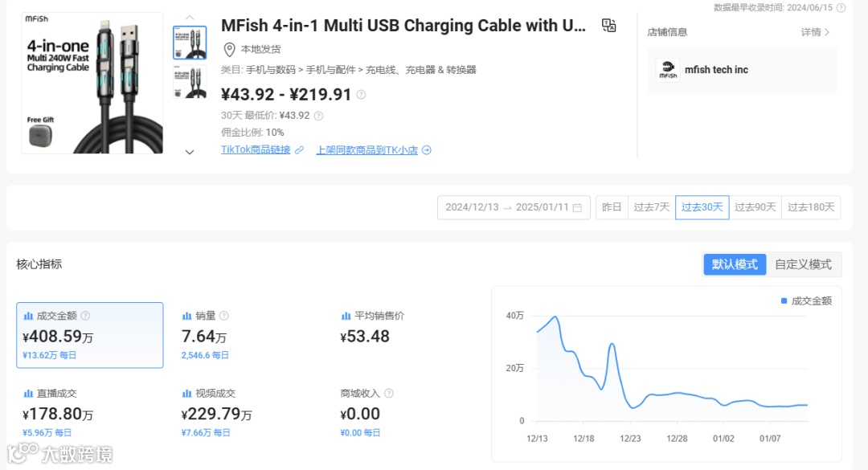Select 过去90天 time range tab
The image size is (868, 470).
[755, 207]
